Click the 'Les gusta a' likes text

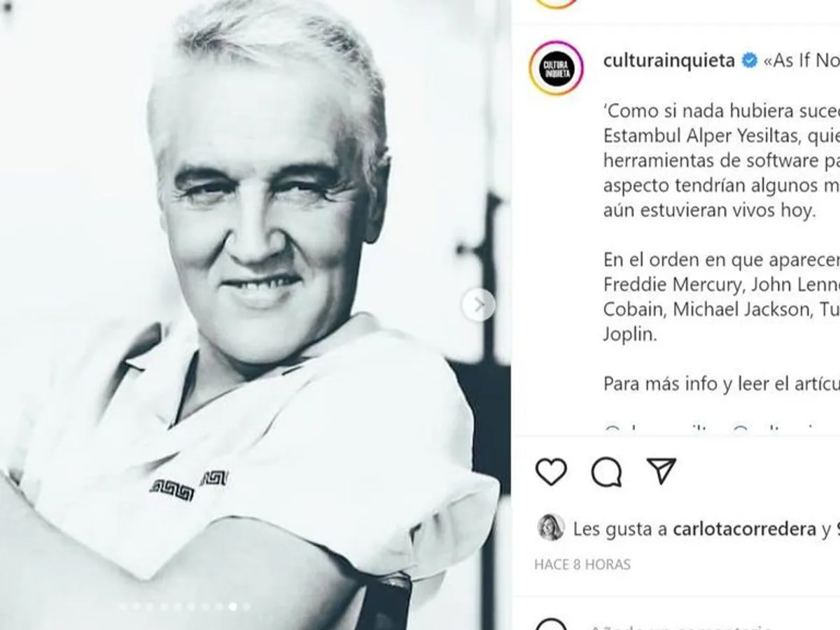pos(620,529)
